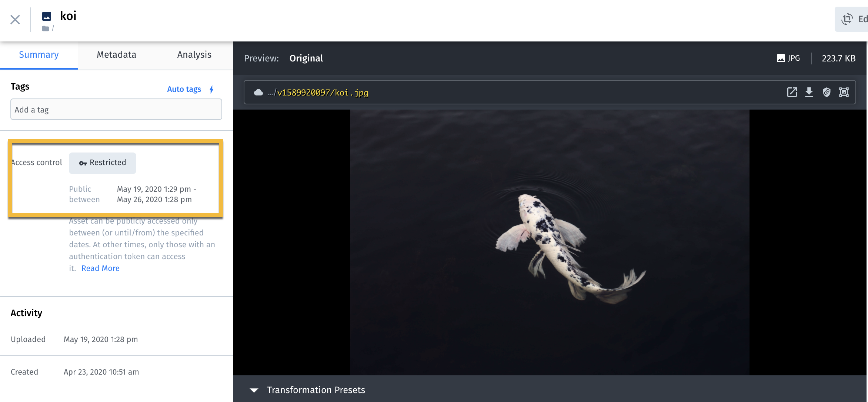Open the Original preview selector
Image resolution: width=868 pixels, height=402 pixels.
coord(306,58)
